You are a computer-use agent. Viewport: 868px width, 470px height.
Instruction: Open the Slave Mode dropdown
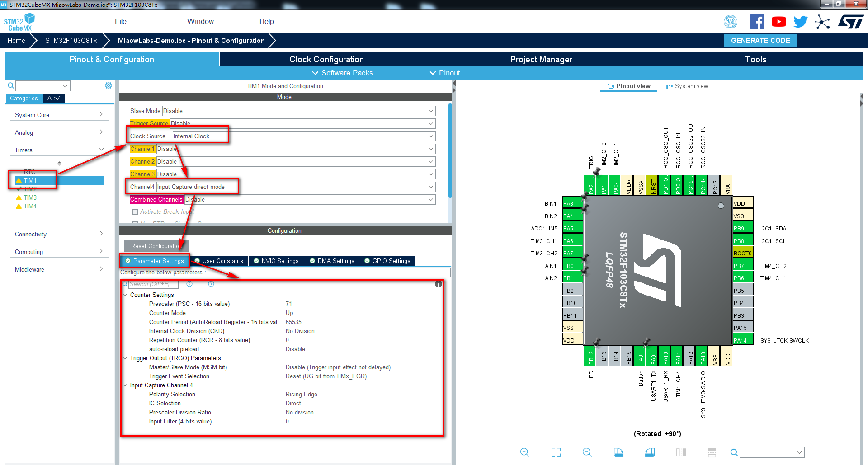coord(299,111)
